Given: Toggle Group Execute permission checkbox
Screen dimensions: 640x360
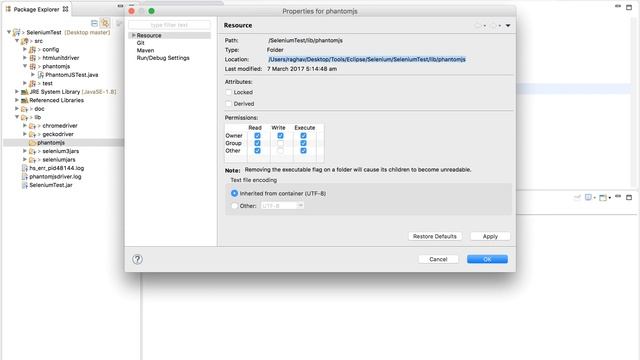Looking at the screenshot, I should tap(303, 143).
